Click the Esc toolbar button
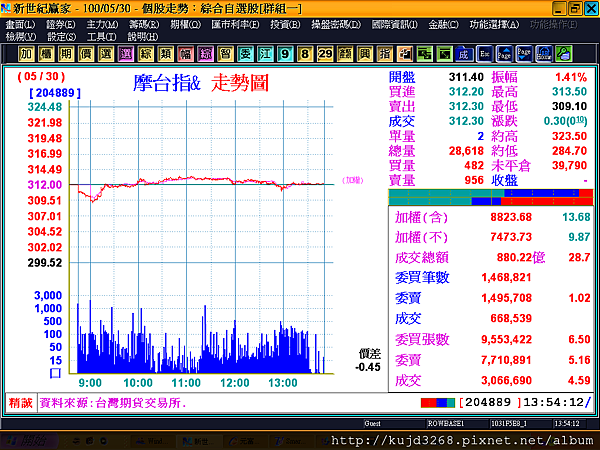 (484, 54)
